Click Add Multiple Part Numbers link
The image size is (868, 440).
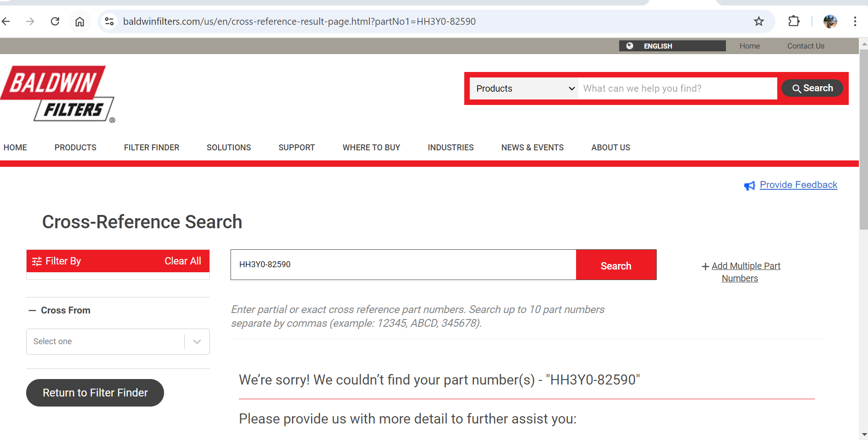pyautogui.click(x=746, y=272)
